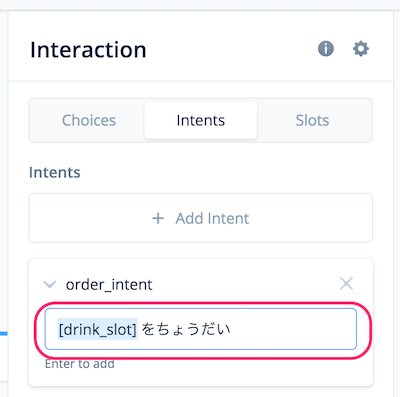
Task: Place cursor in the をちょうだい text
Action: click(x=186, y=329)
